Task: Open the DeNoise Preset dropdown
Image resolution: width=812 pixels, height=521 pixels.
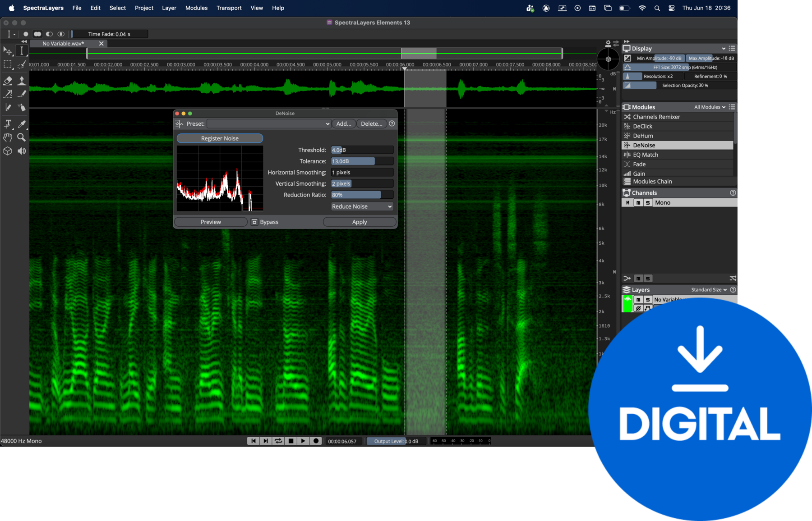Action: point(269,123)
